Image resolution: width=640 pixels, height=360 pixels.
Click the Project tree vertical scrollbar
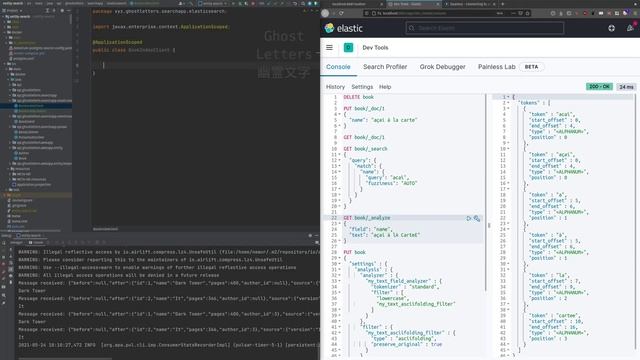(71, 19)
